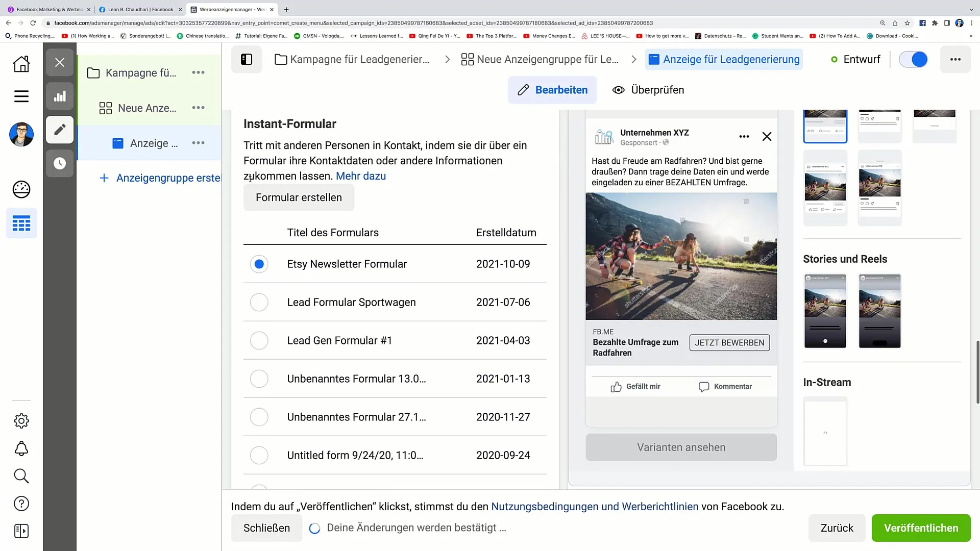Reload the page with browser refresh icon
980x551 pixels.
tap(33, 23)
